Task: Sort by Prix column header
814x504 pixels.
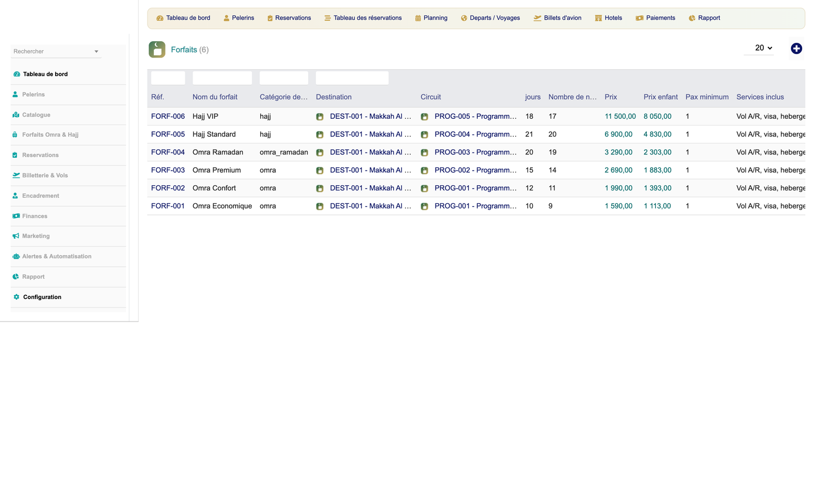Action: tap(611, 97)
